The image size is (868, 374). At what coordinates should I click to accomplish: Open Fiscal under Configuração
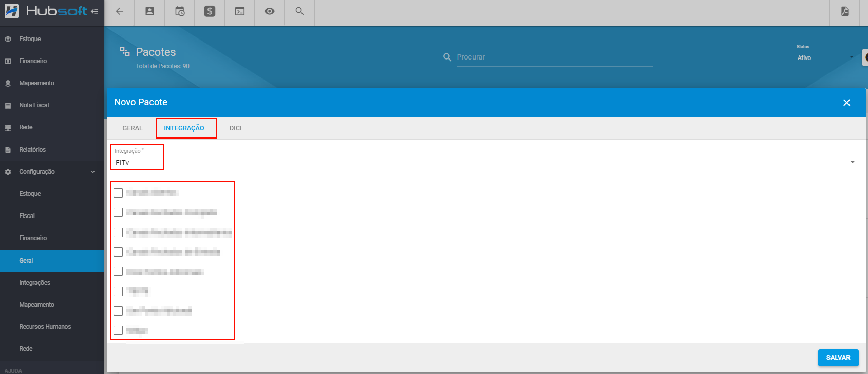coord(52,216)
